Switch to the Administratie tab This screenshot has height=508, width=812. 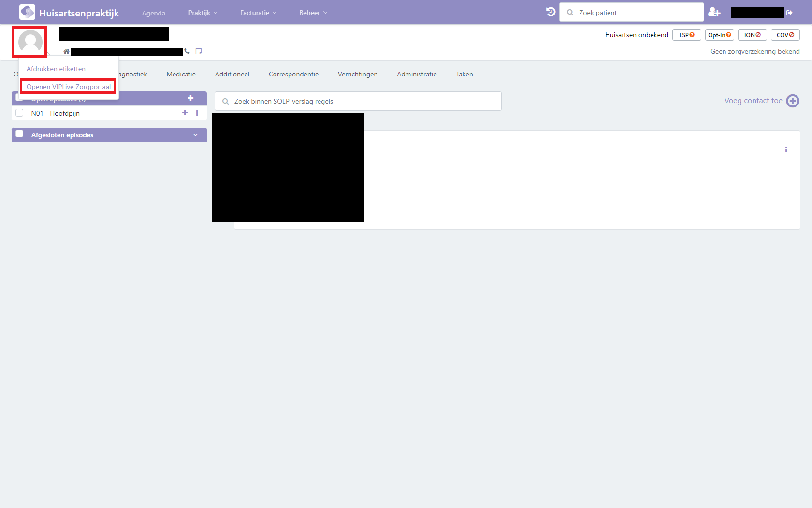point(417,74)
